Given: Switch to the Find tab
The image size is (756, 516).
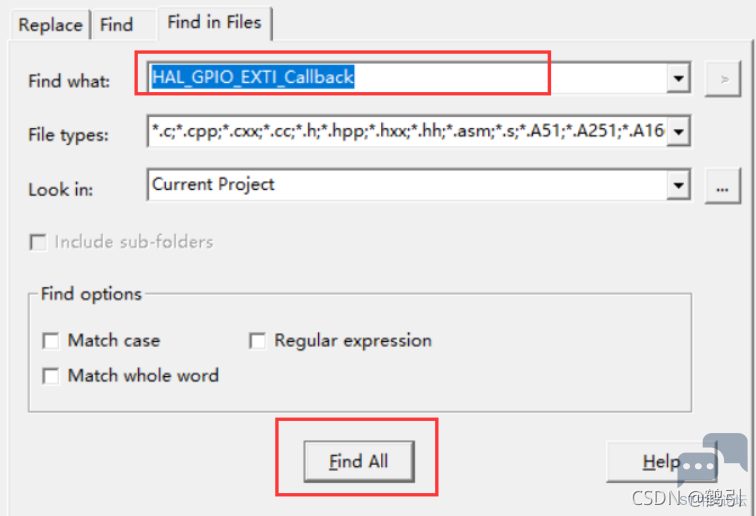Looking at the screenshot, I should [x=117, y=25].
